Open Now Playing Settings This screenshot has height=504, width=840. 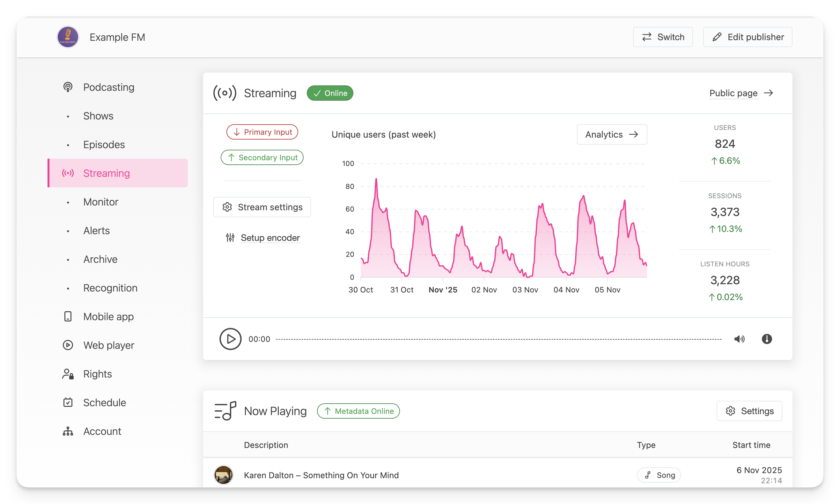(749, 411)
